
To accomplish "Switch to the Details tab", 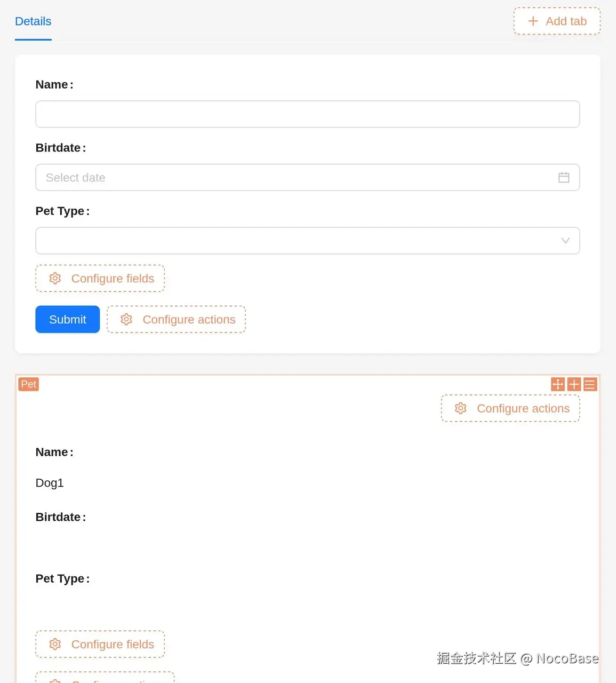I will tap(33, 21).
